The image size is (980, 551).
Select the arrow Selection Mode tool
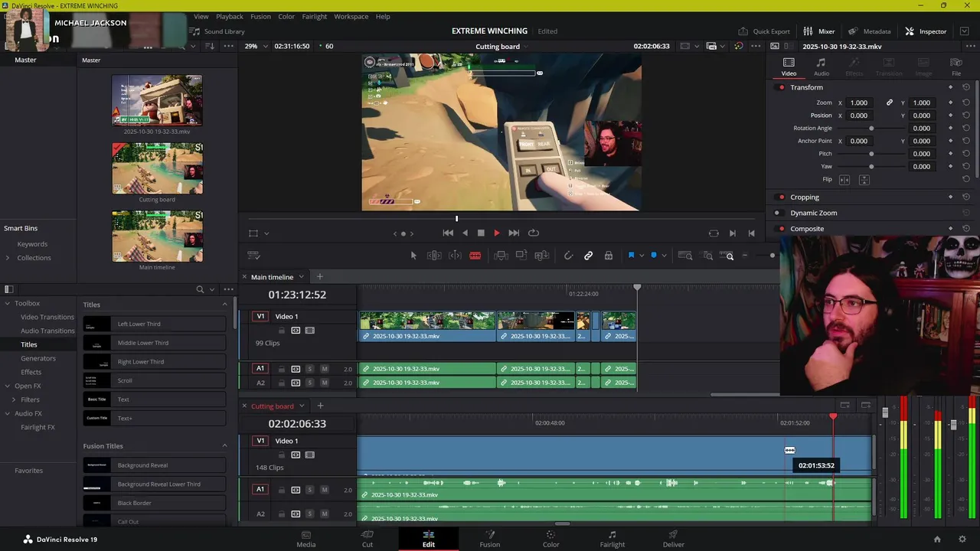click(413, 256)
